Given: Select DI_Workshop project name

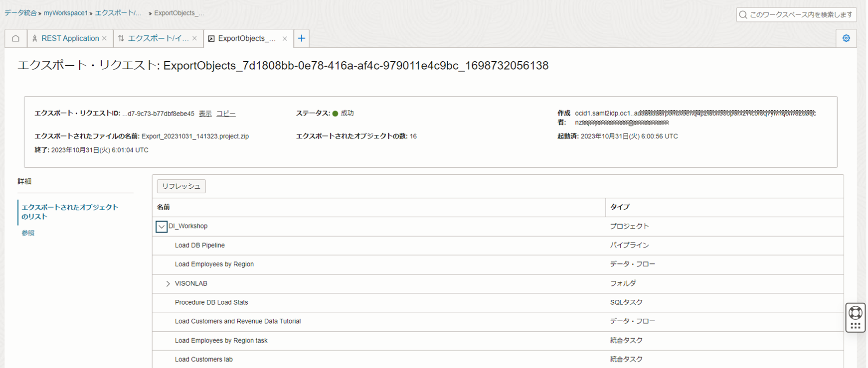Looking at the screenshot, I should tap(188, 226).
